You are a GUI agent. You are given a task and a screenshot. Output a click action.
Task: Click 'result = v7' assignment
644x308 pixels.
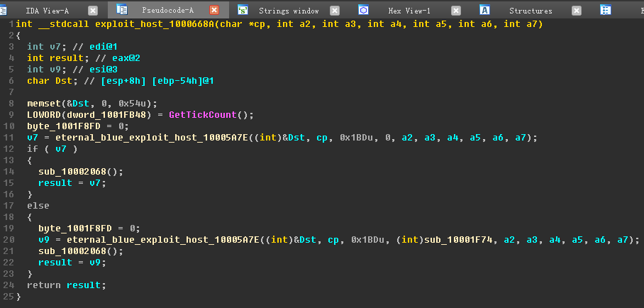72,183
